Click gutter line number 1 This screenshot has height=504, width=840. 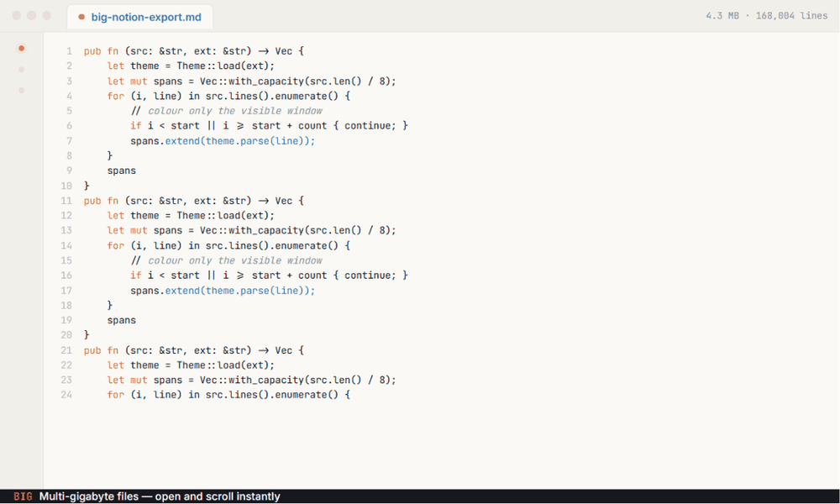click(x=69, y=51)
